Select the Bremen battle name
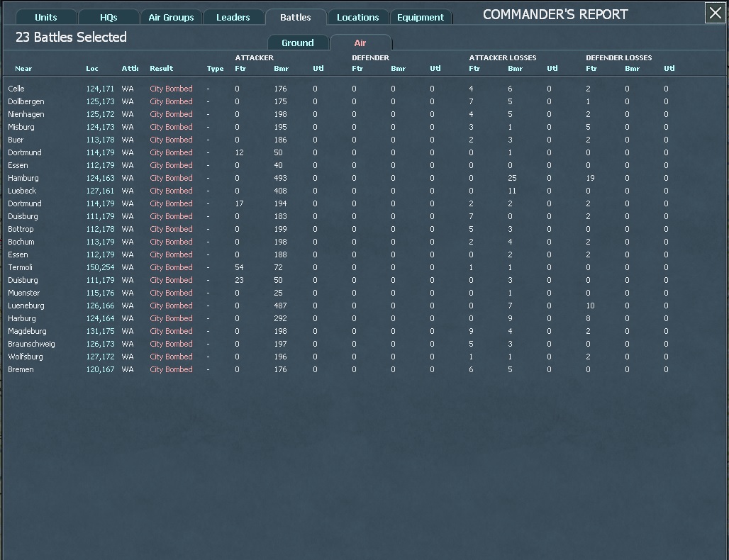 point(21,369)
